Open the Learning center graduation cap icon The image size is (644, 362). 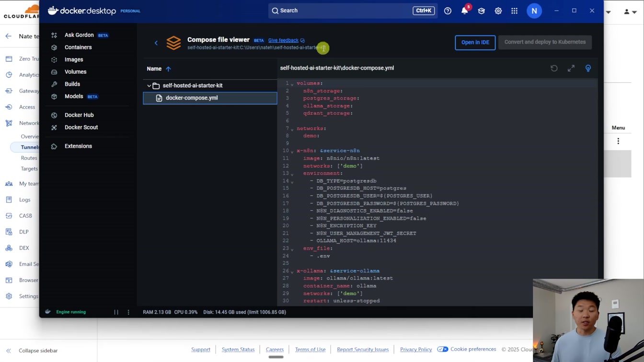[x=482, y=11]
